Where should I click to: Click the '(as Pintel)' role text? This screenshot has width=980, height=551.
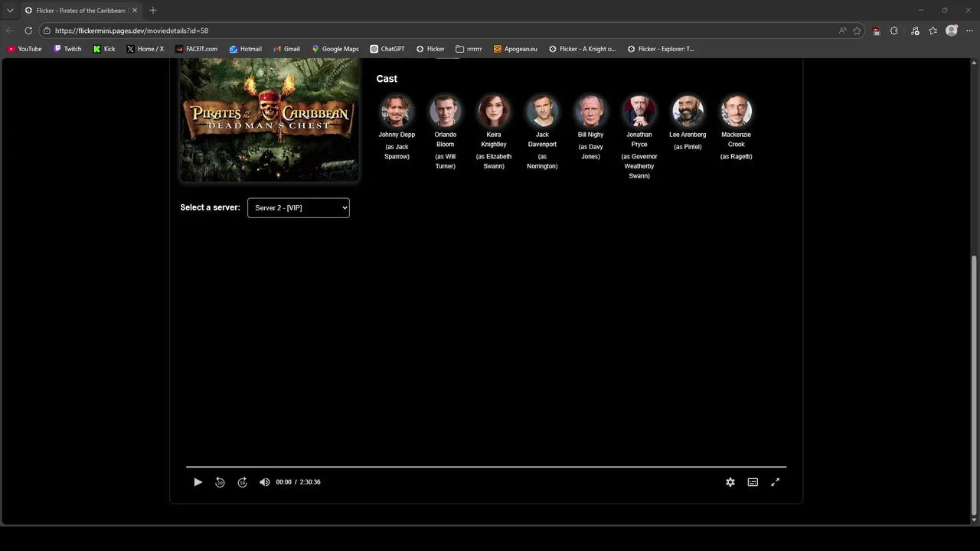coord(688,147)
